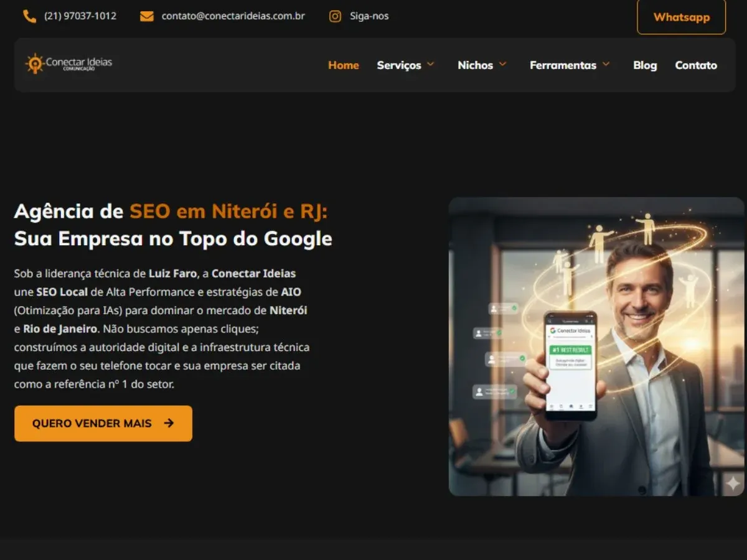This screenshot has height=560, width=747.
Task: Open the Nichos menu
Action: (476, 65)
